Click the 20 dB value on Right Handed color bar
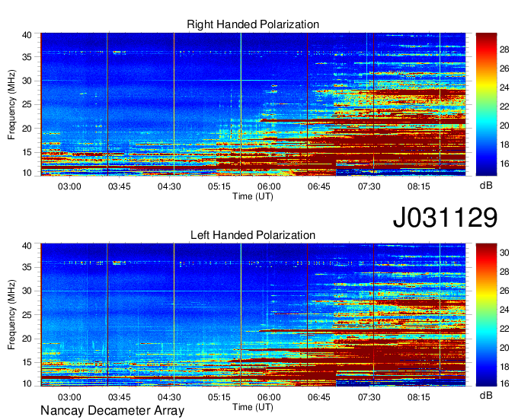Image resolution: width=518 pixels, height=420 pixels. [x=504, y=126]
